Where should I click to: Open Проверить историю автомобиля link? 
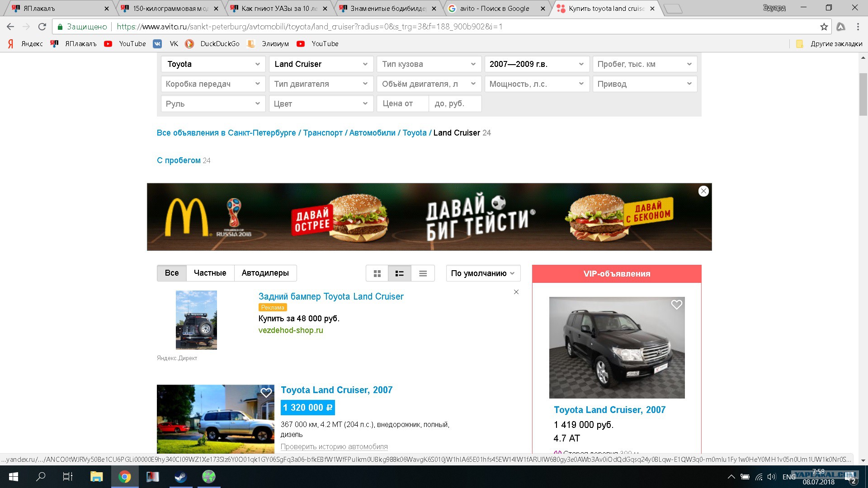(x=334, y=447)
